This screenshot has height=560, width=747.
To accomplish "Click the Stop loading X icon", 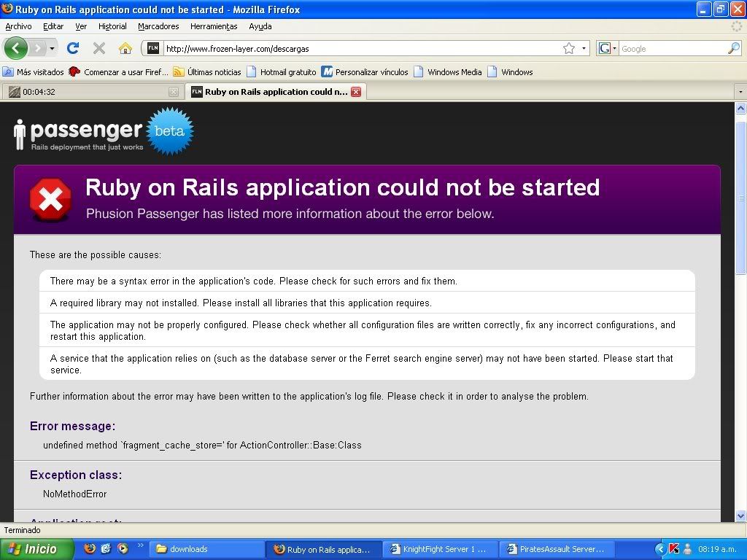I will tap(99, 48).
